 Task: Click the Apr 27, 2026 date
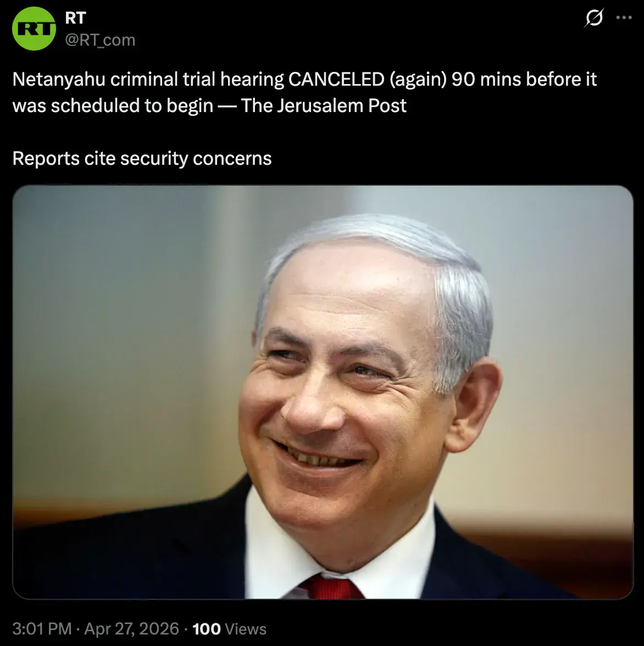[132, 628]
